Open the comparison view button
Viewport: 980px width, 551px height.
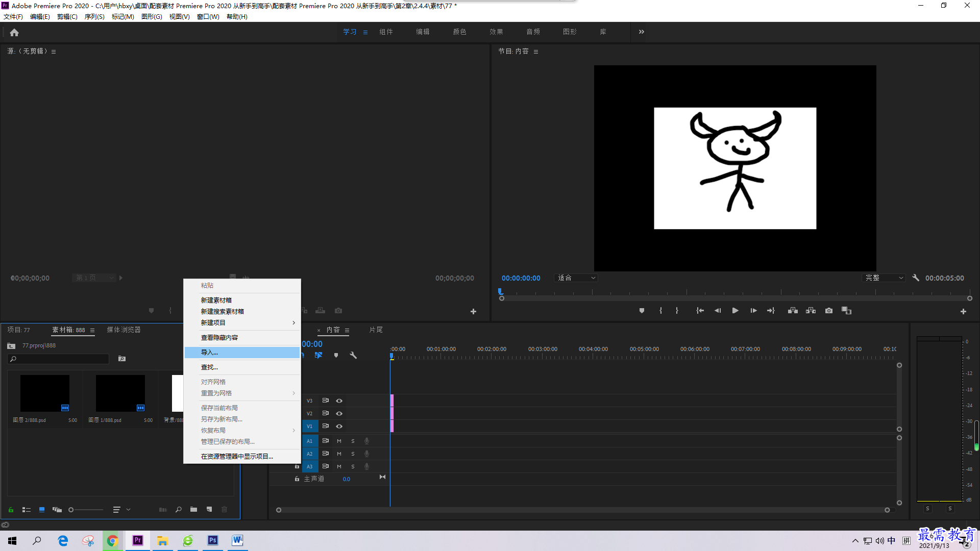846,311
